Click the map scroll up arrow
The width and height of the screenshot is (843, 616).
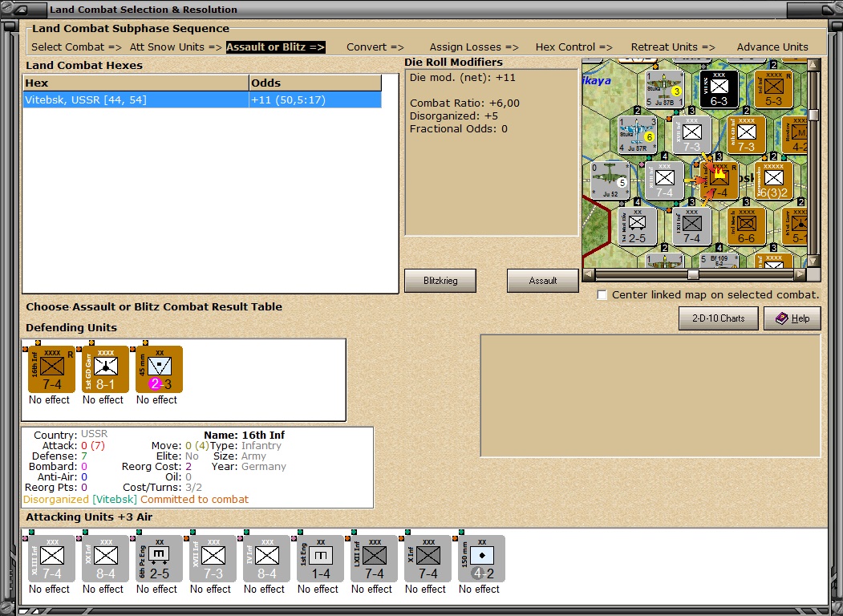click(814, 65)
